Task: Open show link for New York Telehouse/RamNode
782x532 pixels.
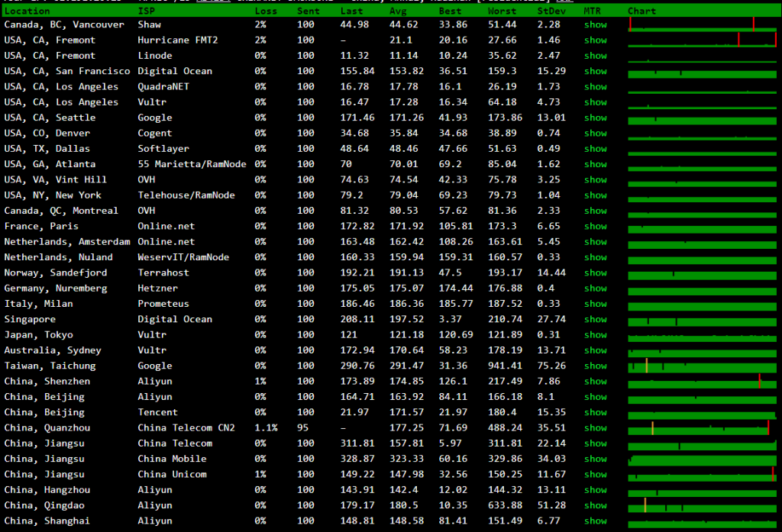Action: (x=596, y=195)
